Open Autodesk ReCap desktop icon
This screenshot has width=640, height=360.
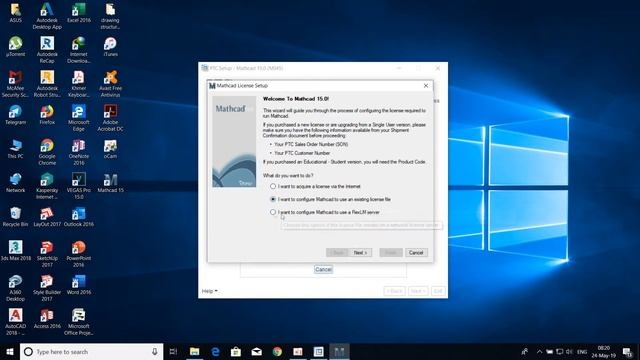(47, 50)
